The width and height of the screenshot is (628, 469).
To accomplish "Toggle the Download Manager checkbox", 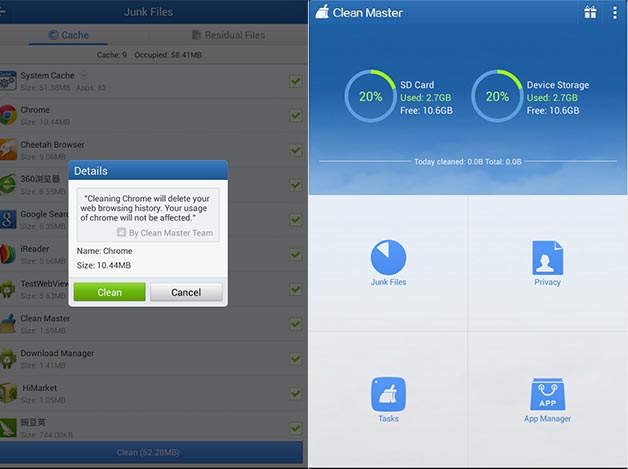I will click(296, 359).
